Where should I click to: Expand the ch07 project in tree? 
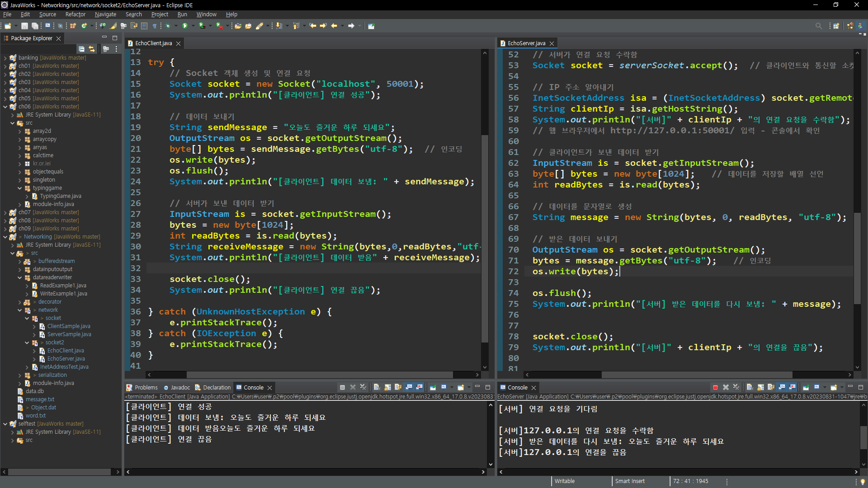click(5, 212)
